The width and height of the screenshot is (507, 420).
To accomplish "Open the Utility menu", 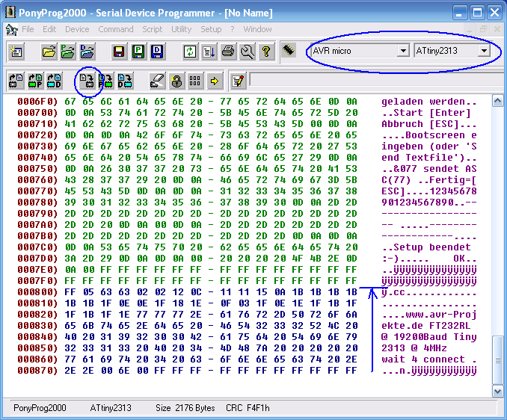I will click(182, 29).
